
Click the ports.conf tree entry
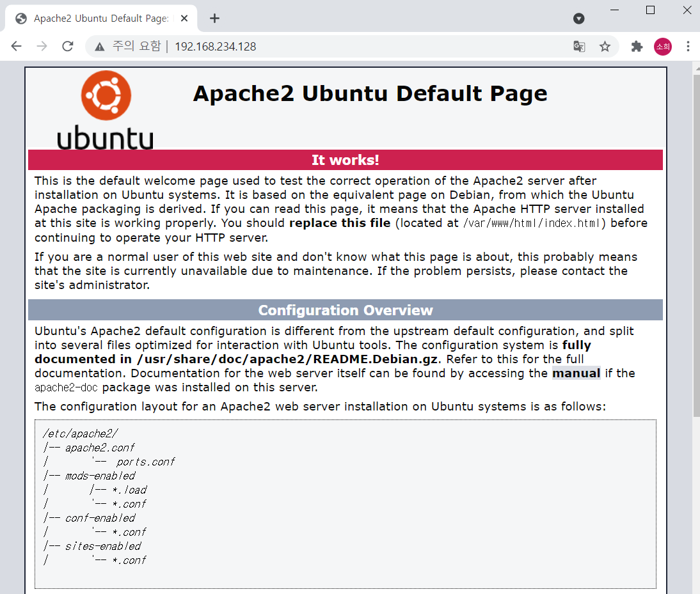145,462
